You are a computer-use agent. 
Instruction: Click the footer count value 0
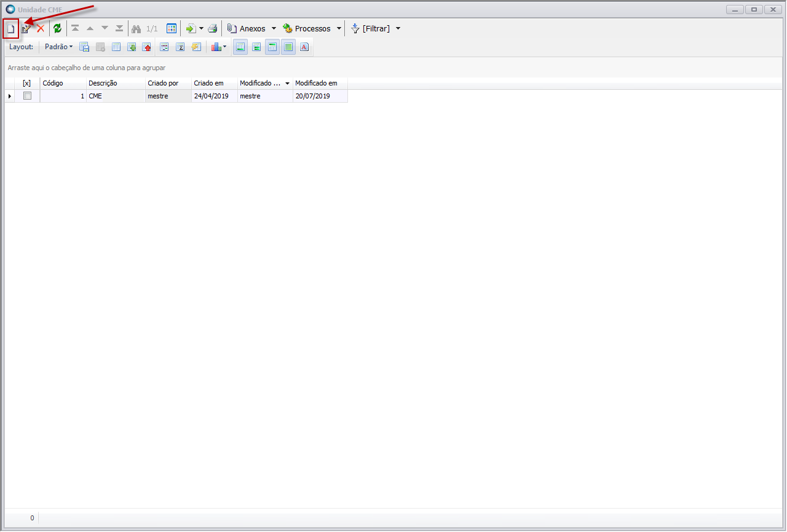32,518
